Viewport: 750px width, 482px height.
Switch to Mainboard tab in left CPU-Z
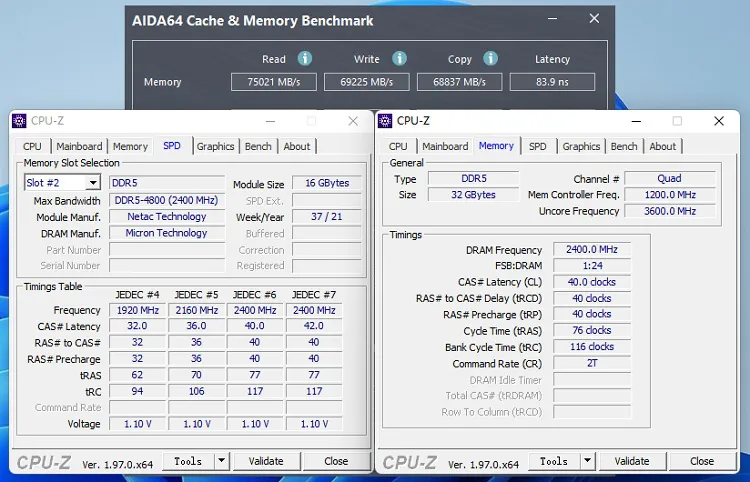pos(79,146)
